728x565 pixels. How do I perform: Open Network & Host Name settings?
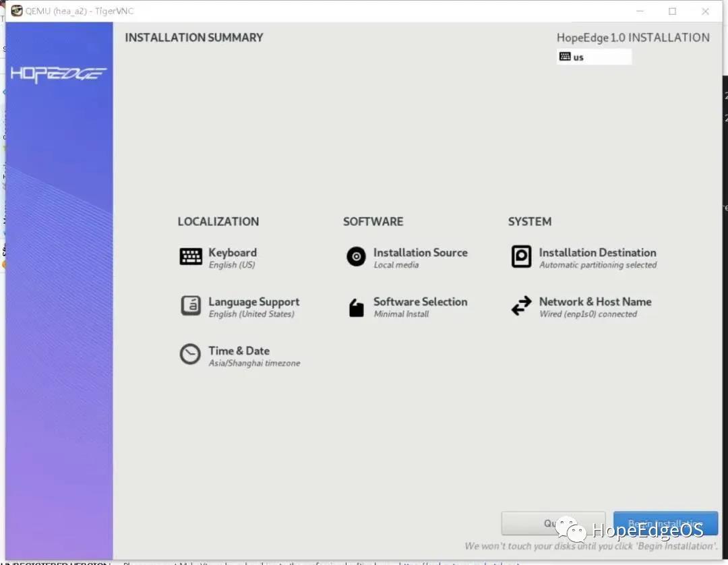[x=595, y=302]
